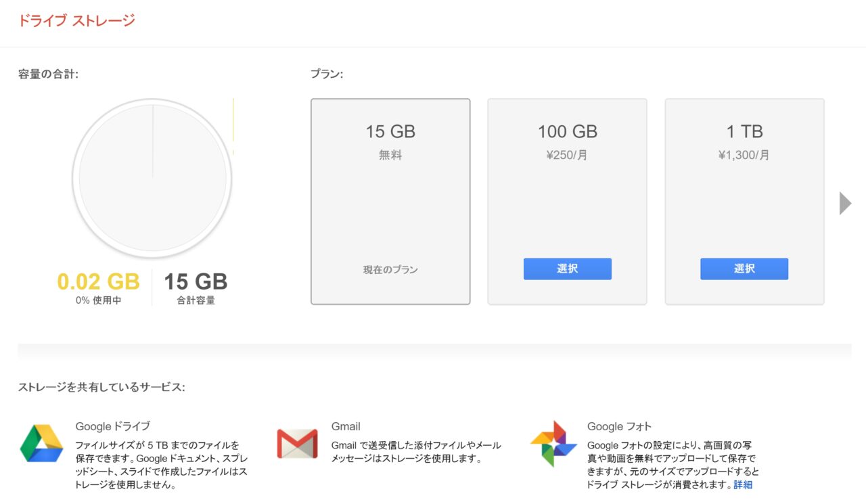The image size is (866, 504).
Task: Select the 1 TB plan button
Action: pos(744,269)
